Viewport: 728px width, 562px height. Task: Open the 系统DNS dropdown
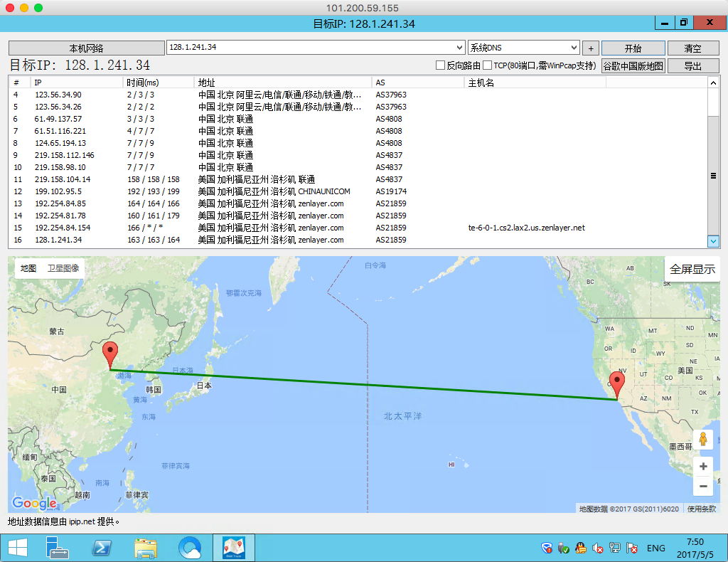coord(574,48)
